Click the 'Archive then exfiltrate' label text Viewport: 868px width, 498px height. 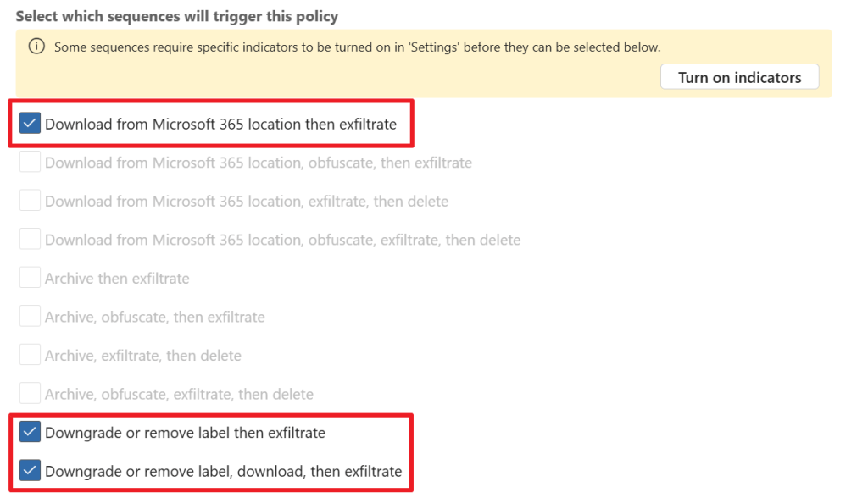point(117,279)
